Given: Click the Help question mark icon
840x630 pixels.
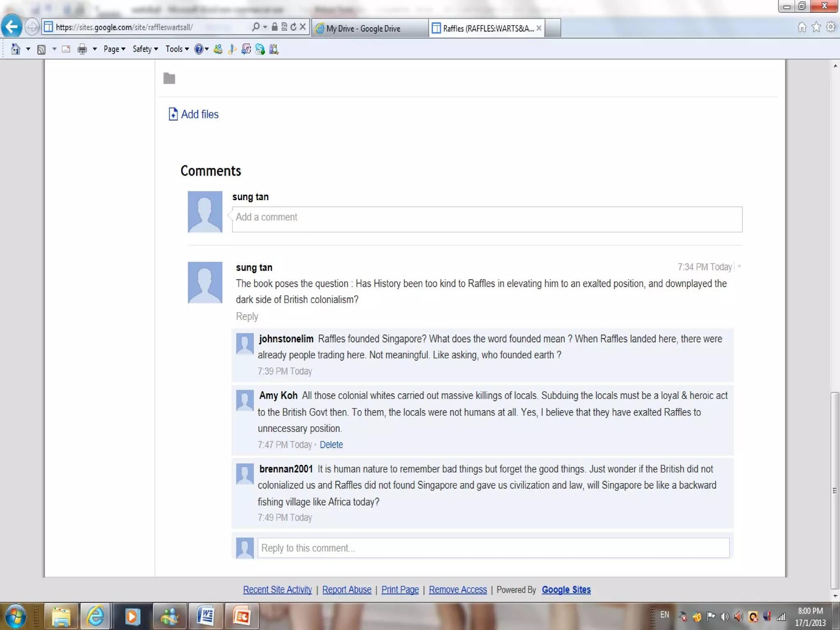Looking at the screenshot, I should coord(199,49).
